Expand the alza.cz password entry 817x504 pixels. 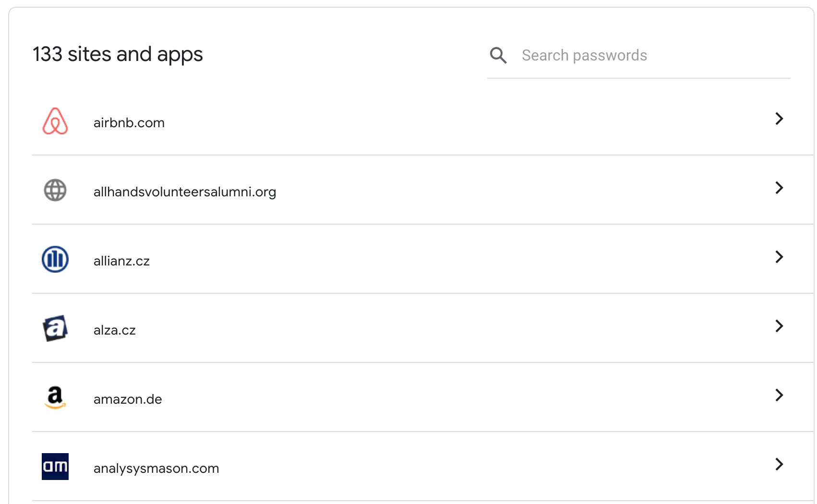(780, 326)
